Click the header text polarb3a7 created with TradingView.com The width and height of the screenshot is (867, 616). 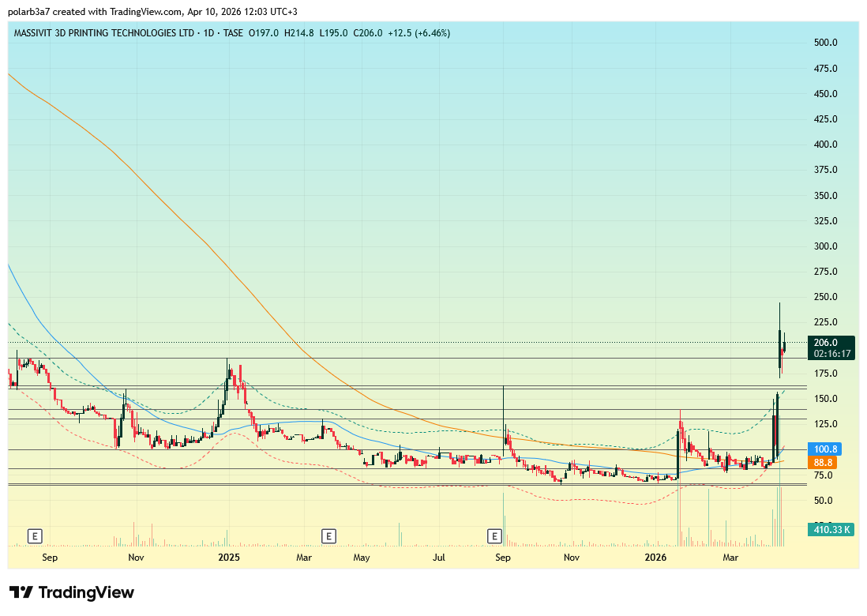pos(95,12)
